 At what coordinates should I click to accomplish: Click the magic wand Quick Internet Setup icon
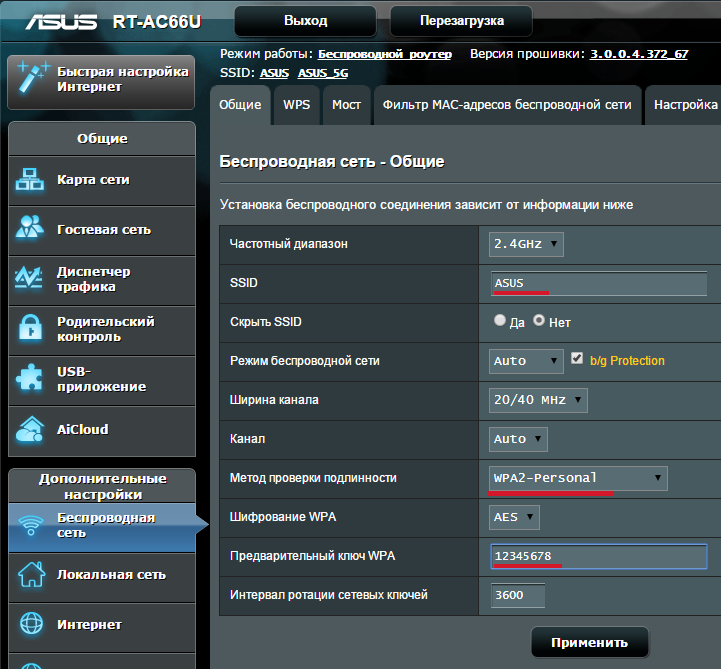pyautogui.click(x=32, y=78)
